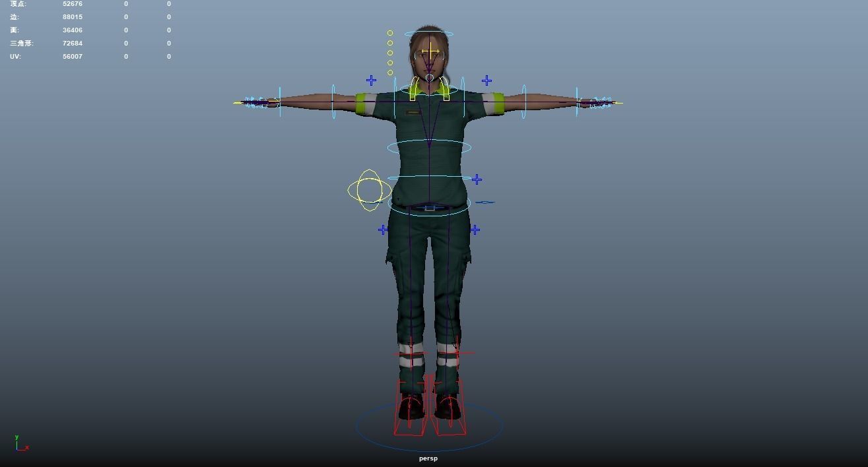The height and width of the screenshot is (467, 868).
Task: Select the red box foot control on screen-left foot
Action: [411, 406]
